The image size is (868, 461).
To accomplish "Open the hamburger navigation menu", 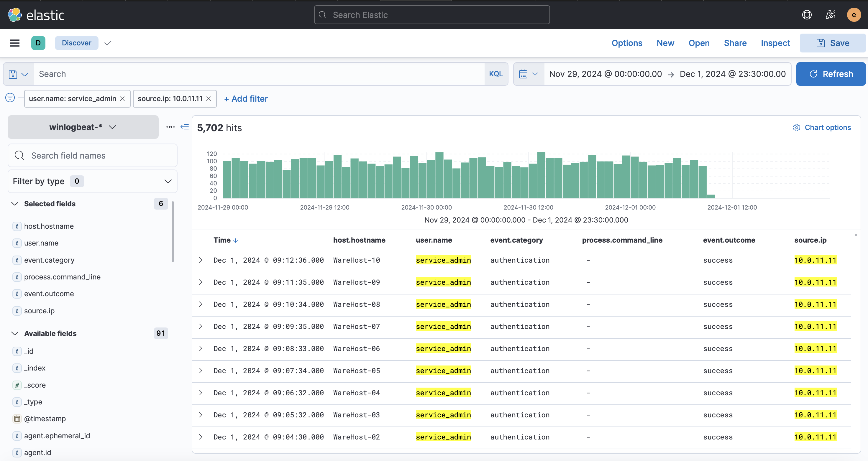I will click(15, 43).
